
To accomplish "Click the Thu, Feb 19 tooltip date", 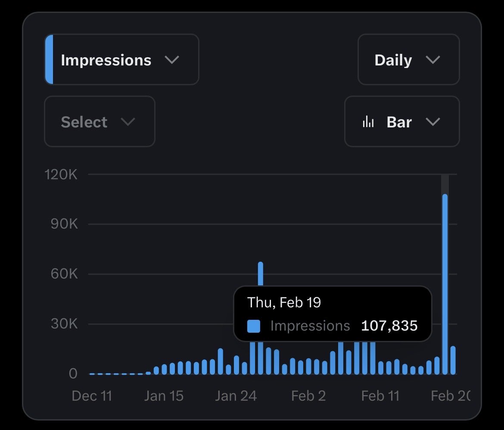I will click(x=284, y=303).
